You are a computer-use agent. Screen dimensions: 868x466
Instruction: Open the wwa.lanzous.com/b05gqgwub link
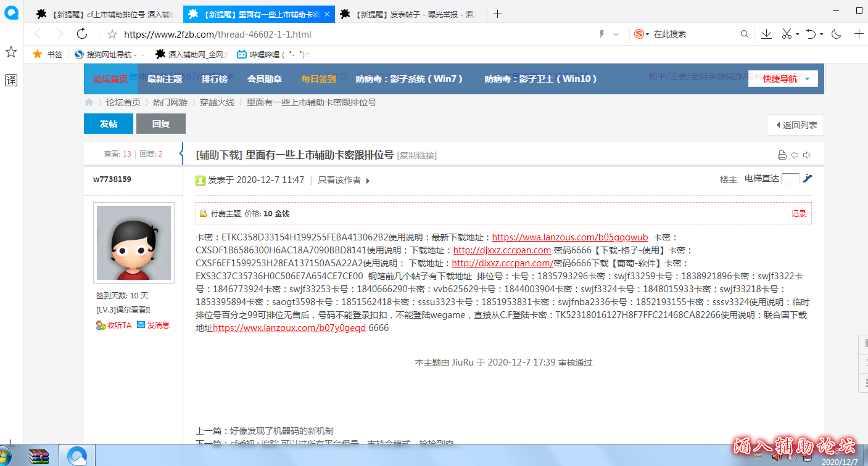[570, 237]
